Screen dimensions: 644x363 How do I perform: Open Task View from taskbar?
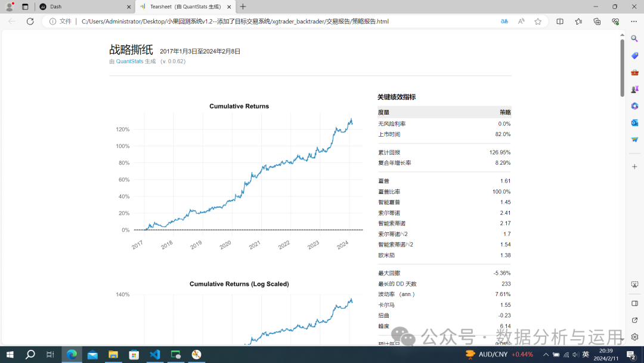point(50,355)
